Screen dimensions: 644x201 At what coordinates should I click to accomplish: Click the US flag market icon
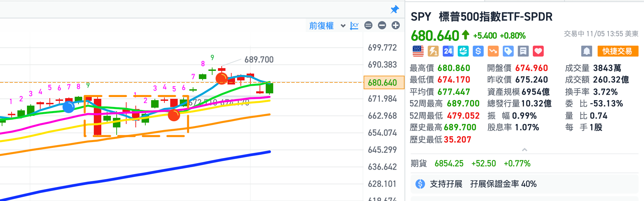click(418, 51)
